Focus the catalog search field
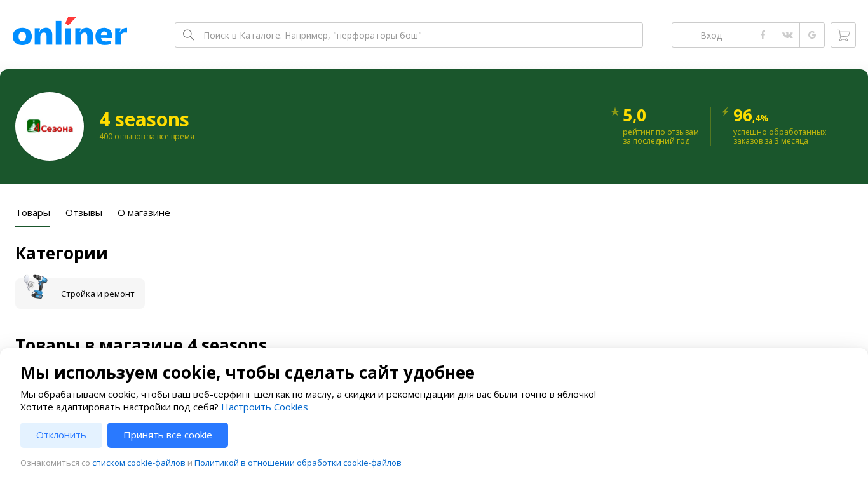Image resolution: width=868 pixels, height=488 pixels. tap(409, 35)
